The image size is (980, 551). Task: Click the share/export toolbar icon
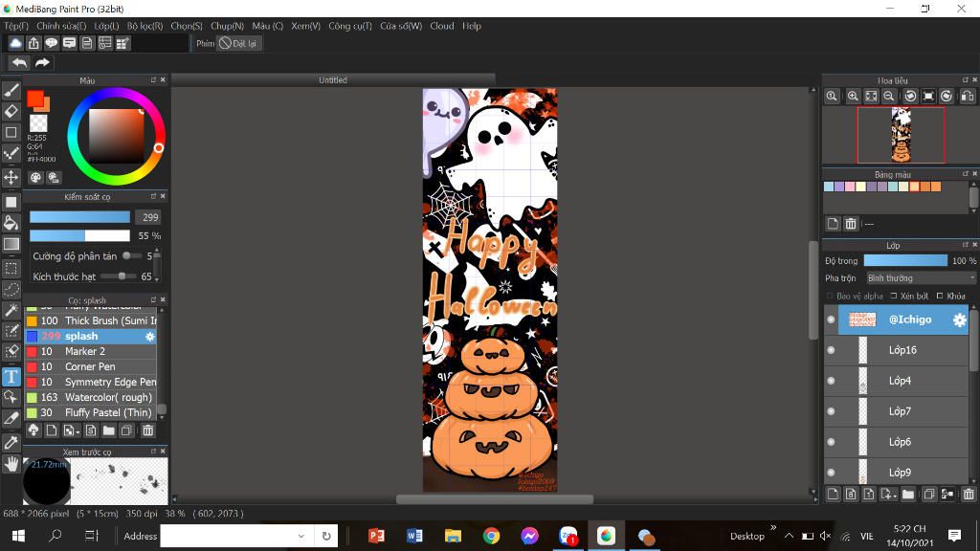click(33, 43)
